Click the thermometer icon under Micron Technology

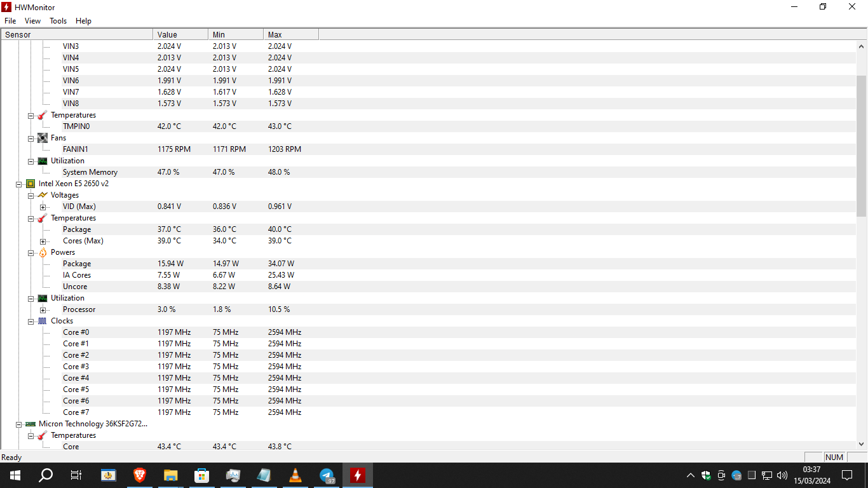[x=43, y=435]
